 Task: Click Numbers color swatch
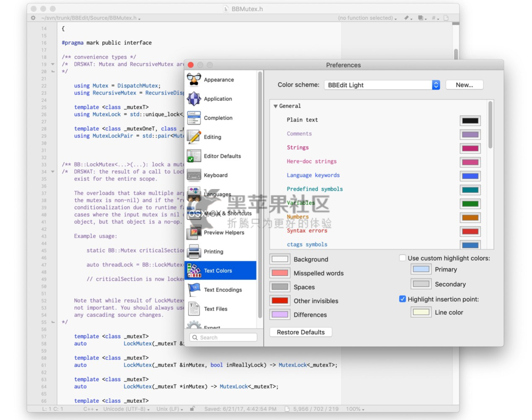pos(470,218)
